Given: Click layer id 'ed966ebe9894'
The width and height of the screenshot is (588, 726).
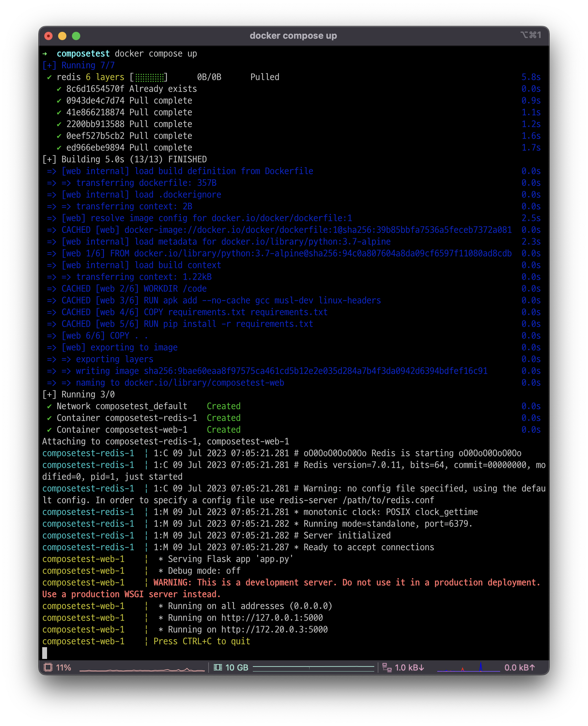Looking at the screenshot, I should [x=95, y=148].
